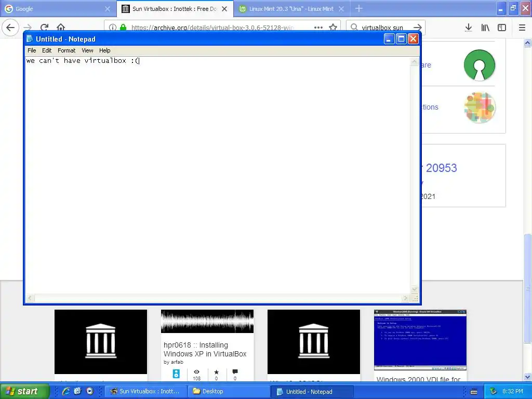532x399 pixels.
Task: Switch to Sun Virtualbox taskbar button
Action: click(x=145, y=392)
